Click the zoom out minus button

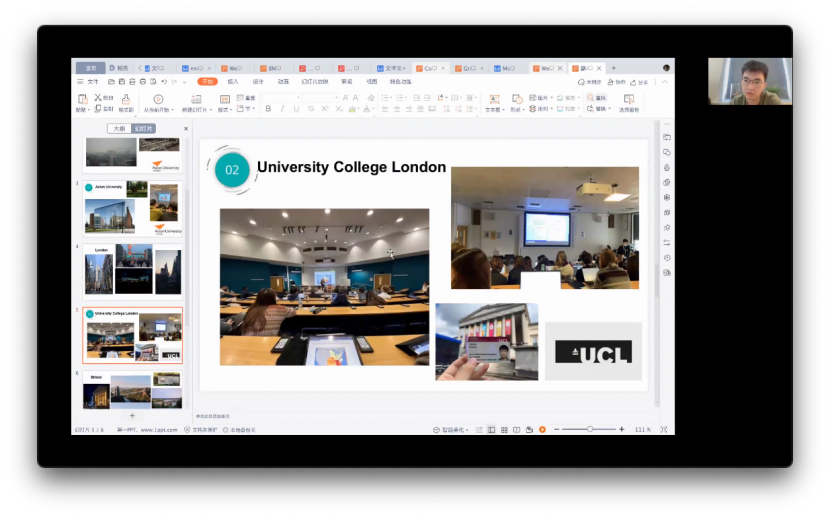coord(556,429)
